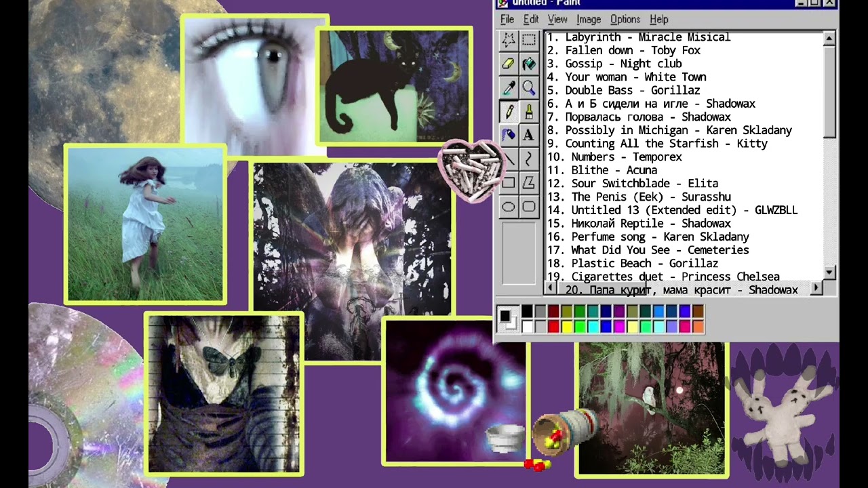The image size is (868, 488).
Task: Select the light gray palette swatch
Action: tap(540, 327)
